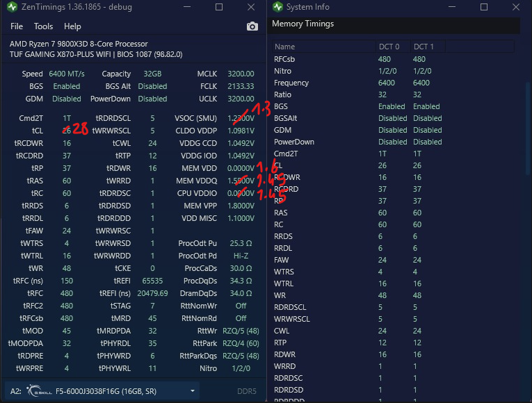Click the tRAS value 60
Viewport: 532px width, 403px height.
click(x=67, y=181)
